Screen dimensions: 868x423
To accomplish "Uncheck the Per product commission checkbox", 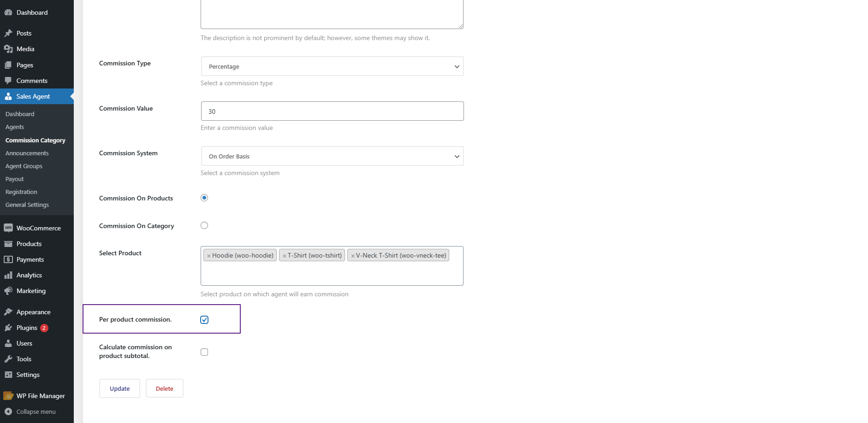I will point(204,320).
